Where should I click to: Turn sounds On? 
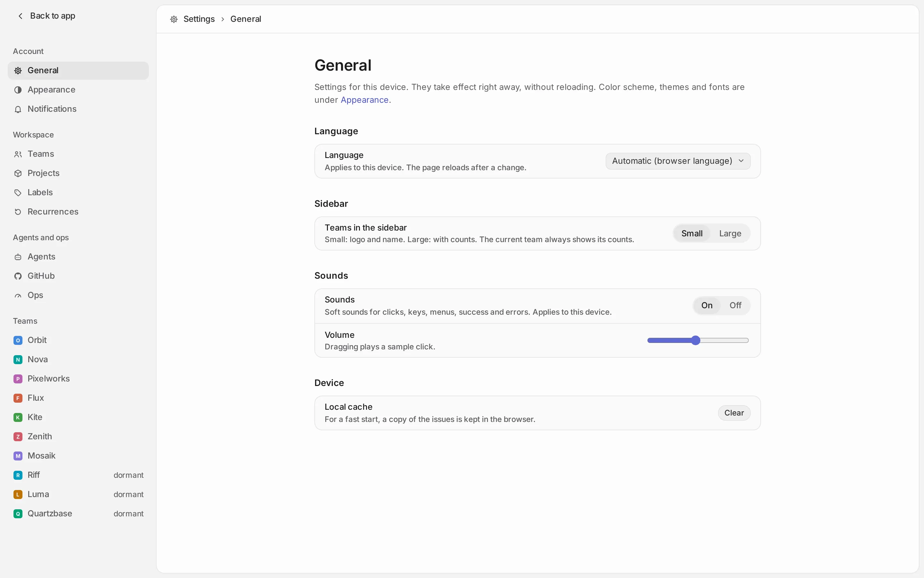707,305
